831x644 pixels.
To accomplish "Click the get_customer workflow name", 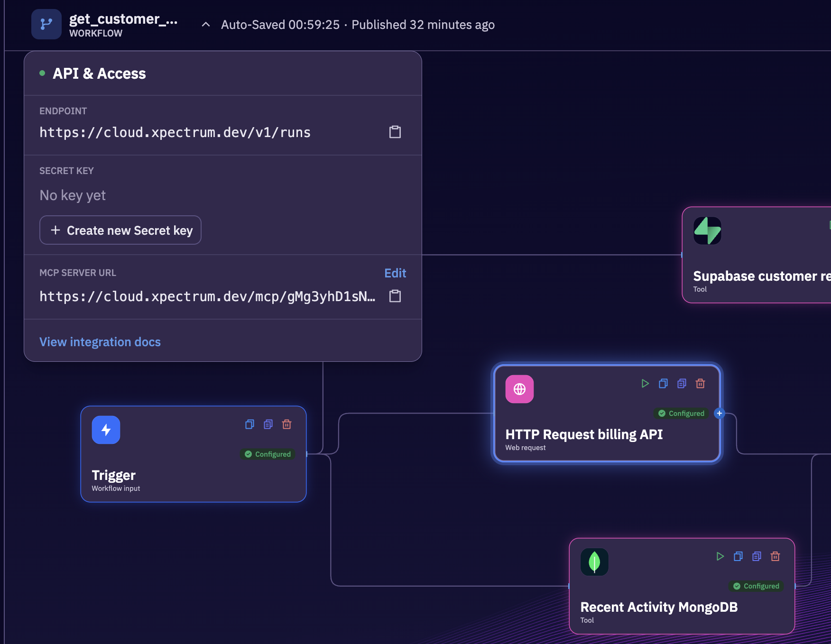I will (123, 19).
